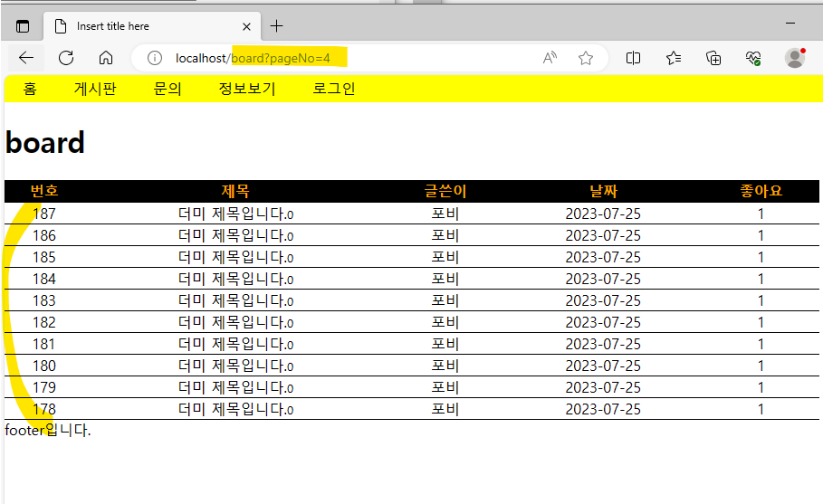Select post number 180
Screen dimensions: 823x504
coord(44,366)
